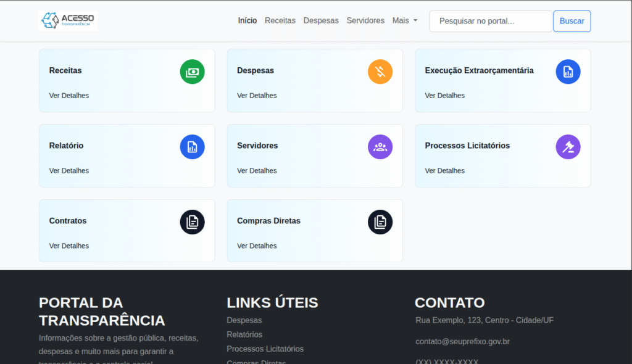Click the blue Execução Extraorçamentária chart icon
Viewport: 632px width, 364px height.
pos(568,72)
